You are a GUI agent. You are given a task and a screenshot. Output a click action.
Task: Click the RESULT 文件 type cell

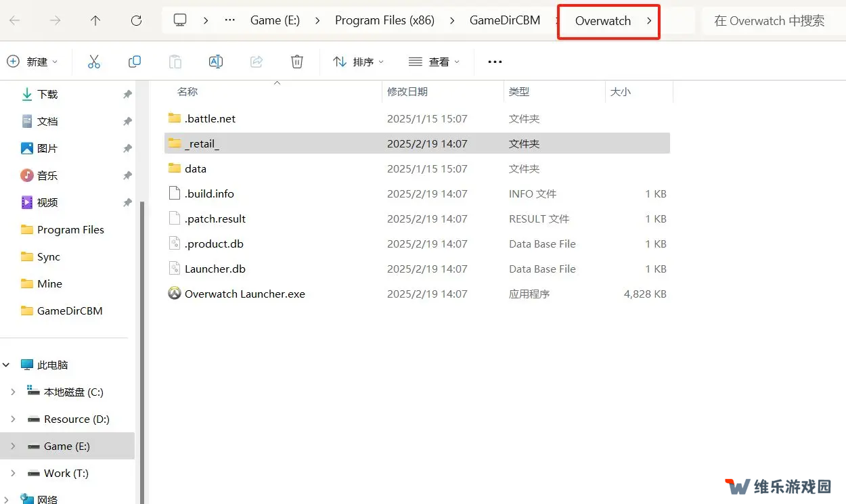(539, 219)
